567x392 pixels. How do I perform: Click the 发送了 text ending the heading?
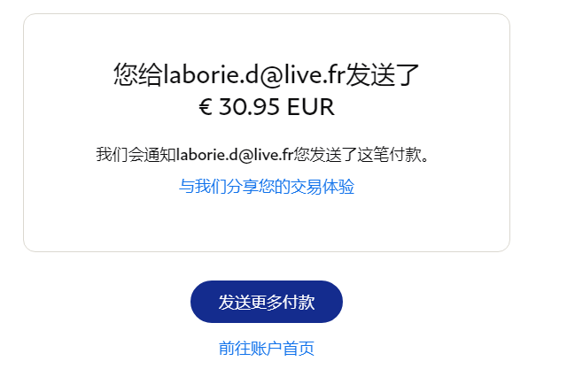click(383, 74)
